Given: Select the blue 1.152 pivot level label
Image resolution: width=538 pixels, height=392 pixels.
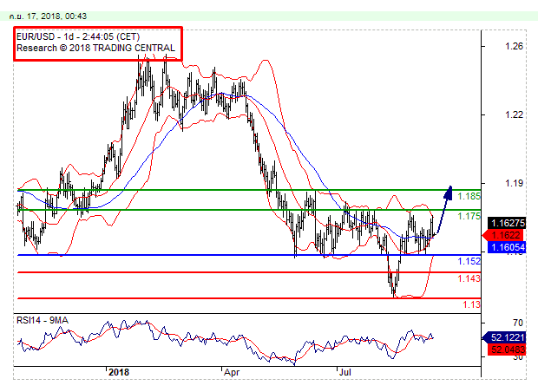Looking at the screenshot, I should (469, 261).
